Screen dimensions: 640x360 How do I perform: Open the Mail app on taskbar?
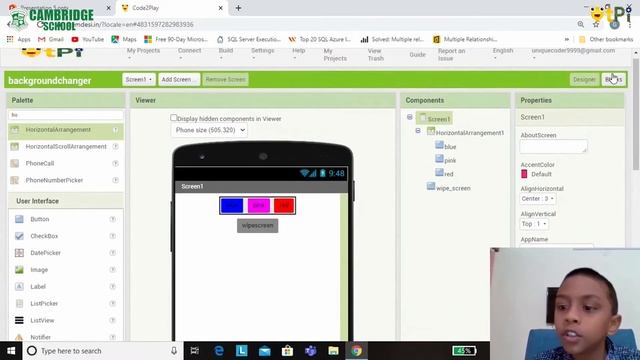click(264, 351)
